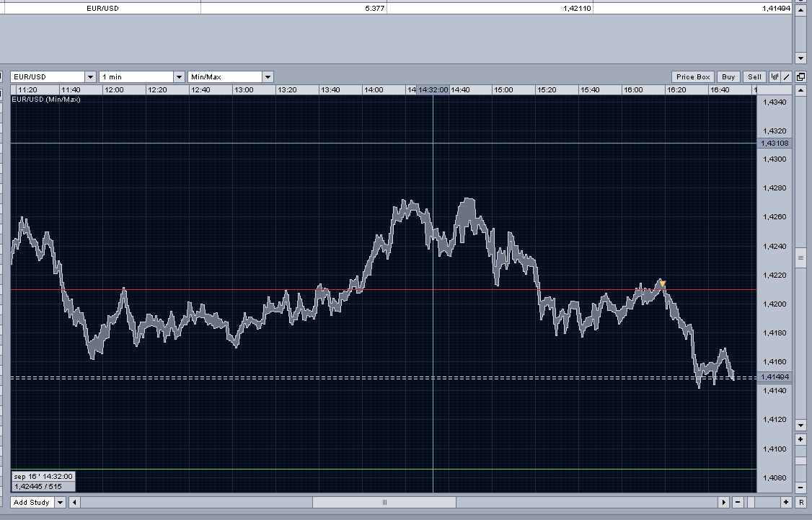Click the sep 16 ' 14:32:00 info box

[43, 476]
